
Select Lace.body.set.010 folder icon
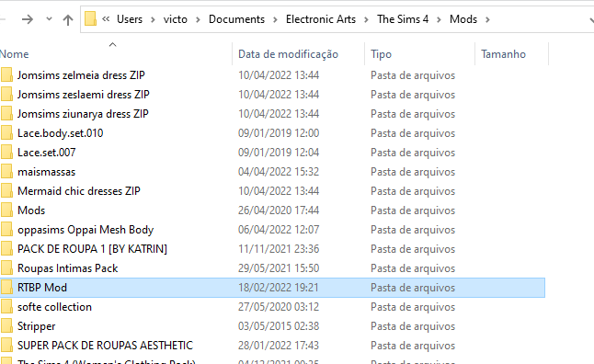coord(6,133)
